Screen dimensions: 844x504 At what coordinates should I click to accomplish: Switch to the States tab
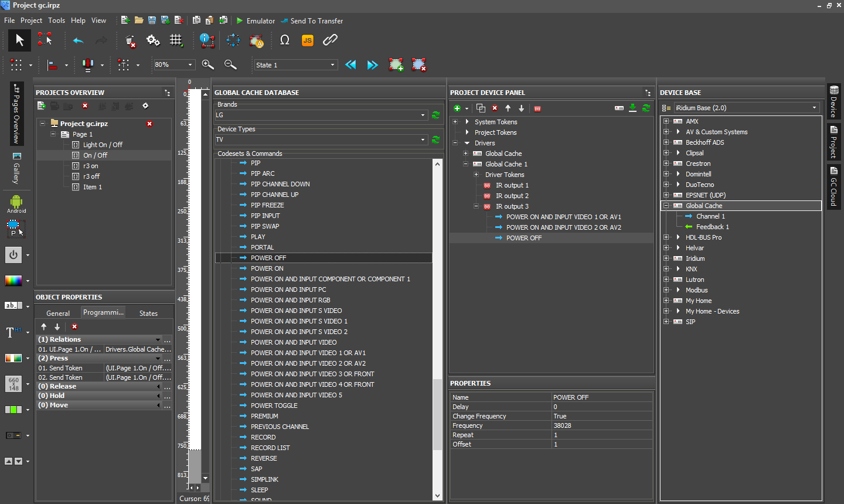[148, 313]
